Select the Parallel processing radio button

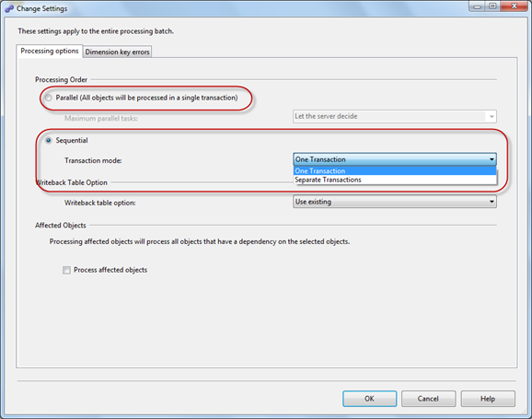49,98
